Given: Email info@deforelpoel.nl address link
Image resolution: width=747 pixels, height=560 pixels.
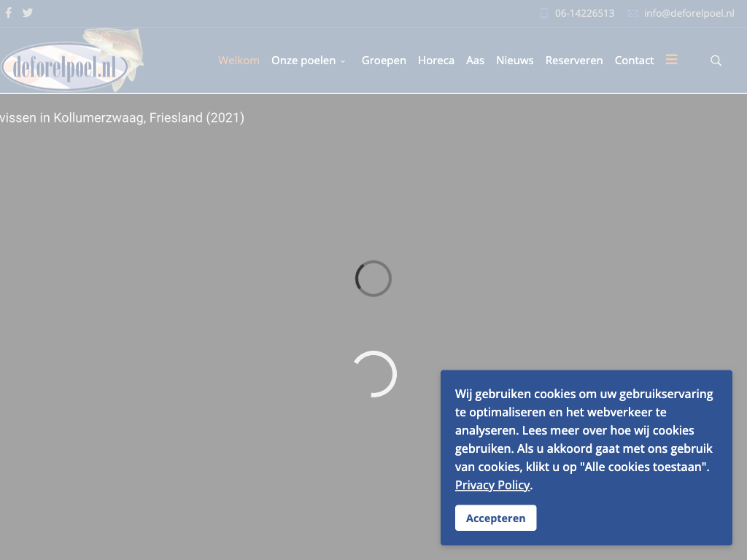Looking at the screenshot, I should [689, 13].
